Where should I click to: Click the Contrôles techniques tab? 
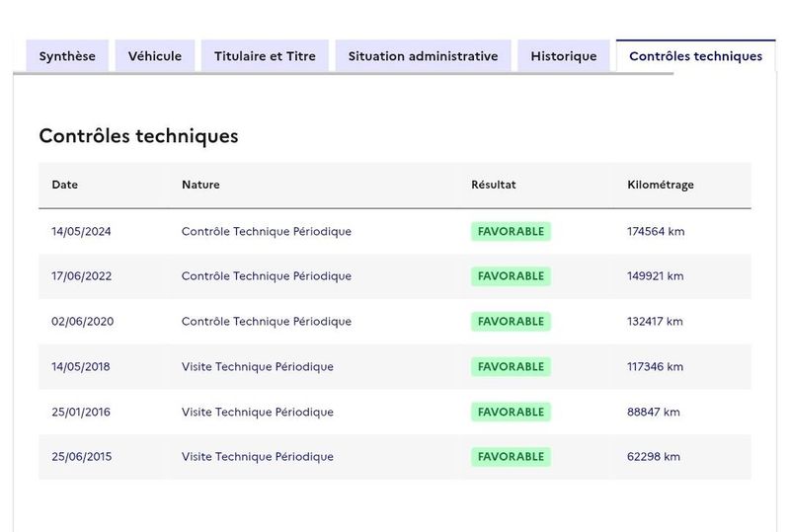pyautogui.click(x=696, y=56)
